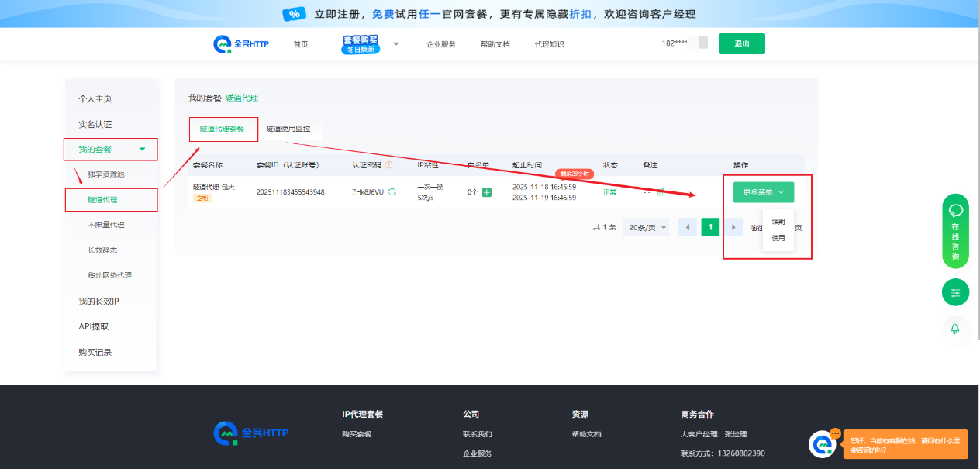Go to next page arrow in pagination

tap(733, 227)
